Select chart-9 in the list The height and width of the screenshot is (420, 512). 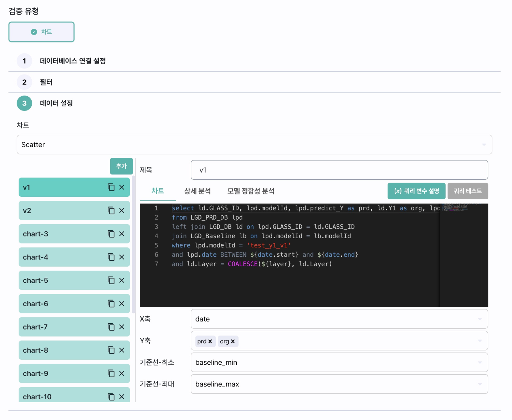[74, 373]
